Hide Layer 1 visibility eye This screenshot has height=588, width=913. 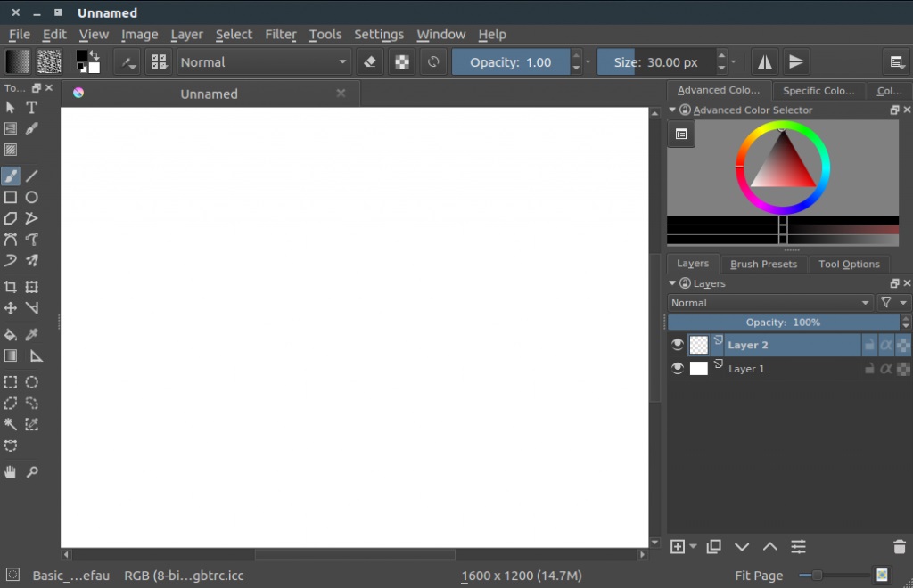(x=677, y=368)
